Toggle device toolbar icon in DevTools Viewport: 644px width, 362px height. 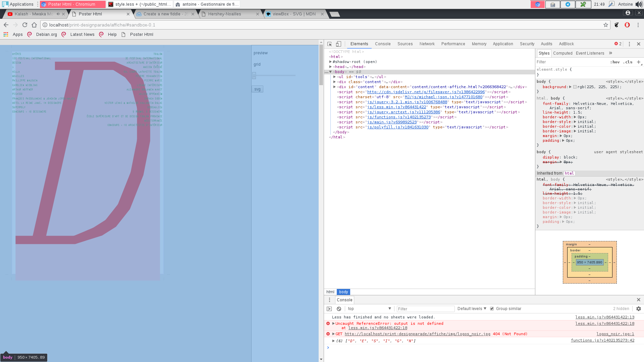pyautogui.click(x=338, y=44)
